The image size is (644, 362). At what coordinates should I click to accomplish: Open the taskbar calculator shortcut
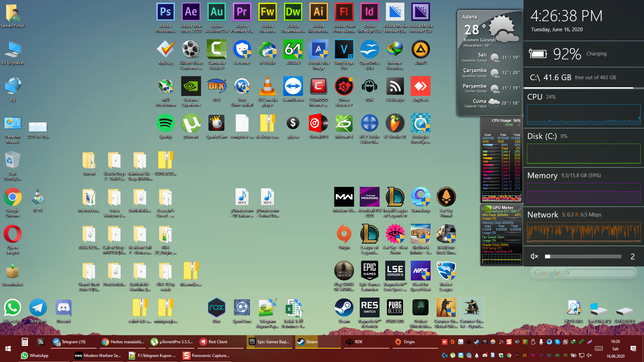24,342
